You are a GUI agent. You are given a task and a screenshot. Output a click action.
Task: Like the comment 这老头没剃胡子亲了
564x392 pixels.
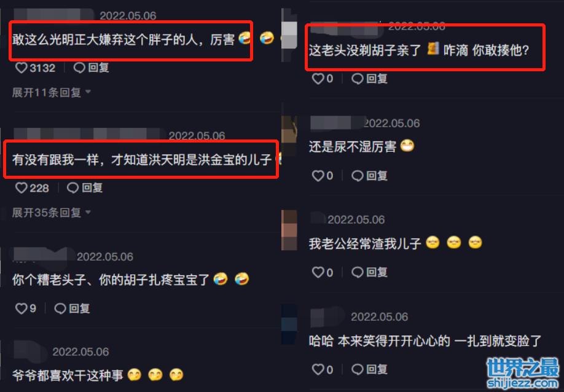pyautogui.click(x=318, y=79)
